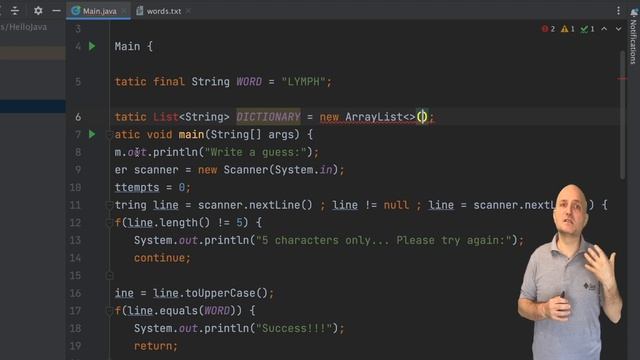Click the red error stripe mark on scrollbar
The image size is (640, 360).
pos(622,78)
